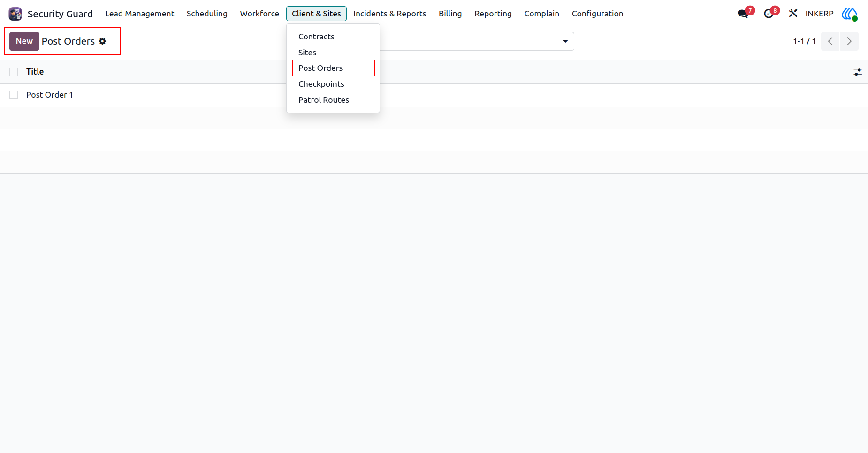
Task: Go to the previous page arrow
Action: coord(830,41)
